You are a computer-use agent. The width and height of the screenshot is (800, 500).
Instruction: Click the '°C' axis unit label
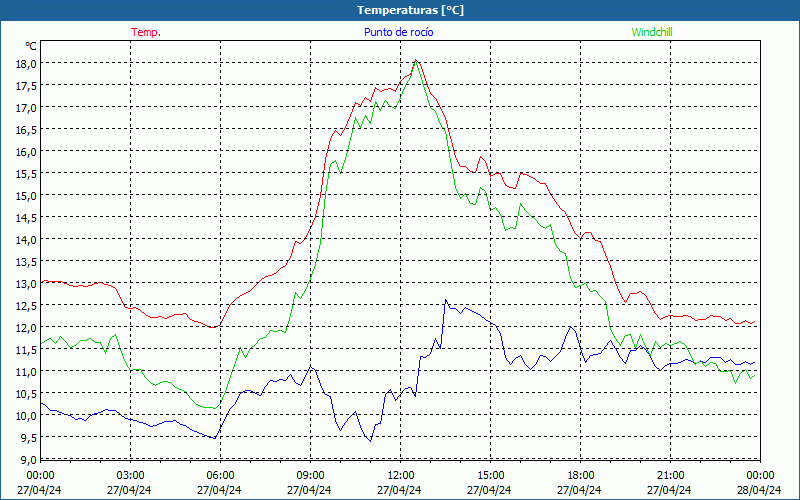(x=31, y=46)
